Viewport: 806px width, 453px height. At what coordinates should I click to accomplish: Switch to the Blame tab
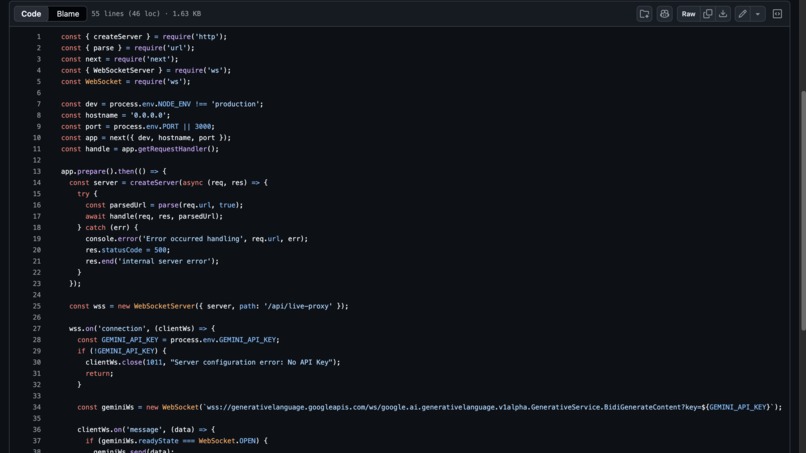click(x=68, y=14)
